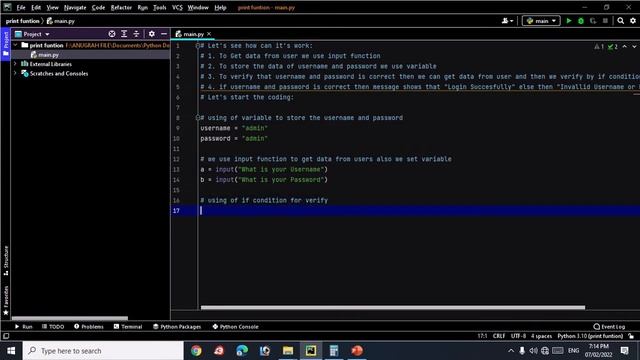The height and width of the screenshot is (360, 640).
Task: Open the Code menu
Action: tap(98, 7)
